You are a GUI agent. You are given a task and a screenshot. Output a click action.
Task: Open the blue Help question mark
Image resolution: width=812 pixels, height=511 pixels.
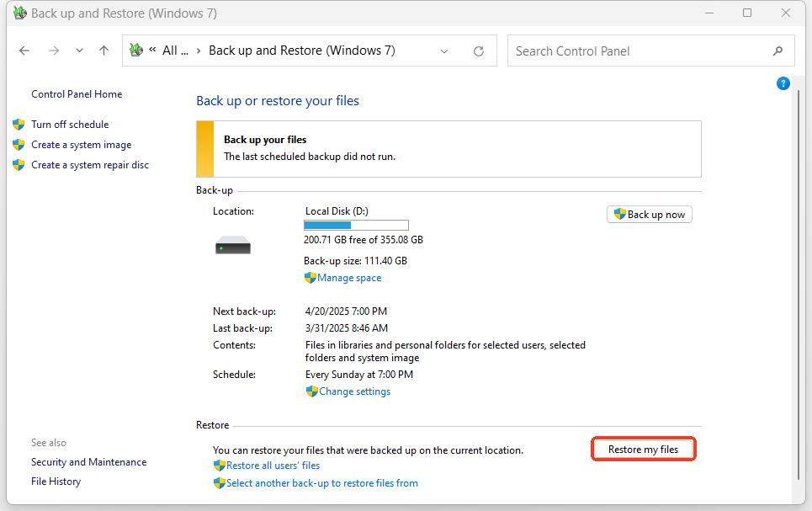point(783,83)
